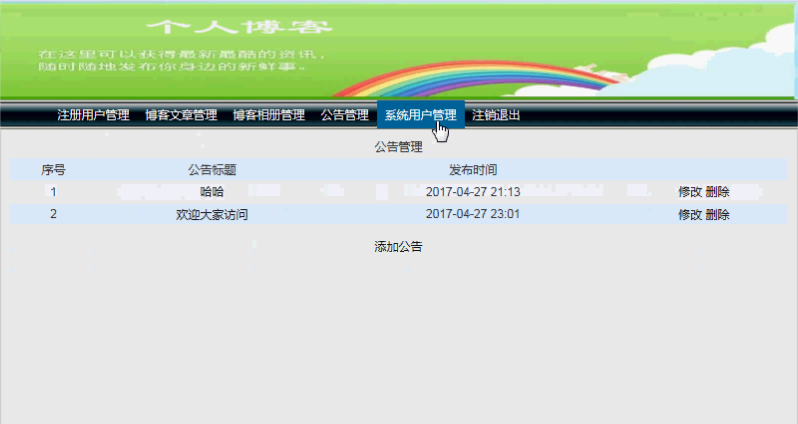Click the 2017-04-27 21:13 timestamp

tap(473, 192)
